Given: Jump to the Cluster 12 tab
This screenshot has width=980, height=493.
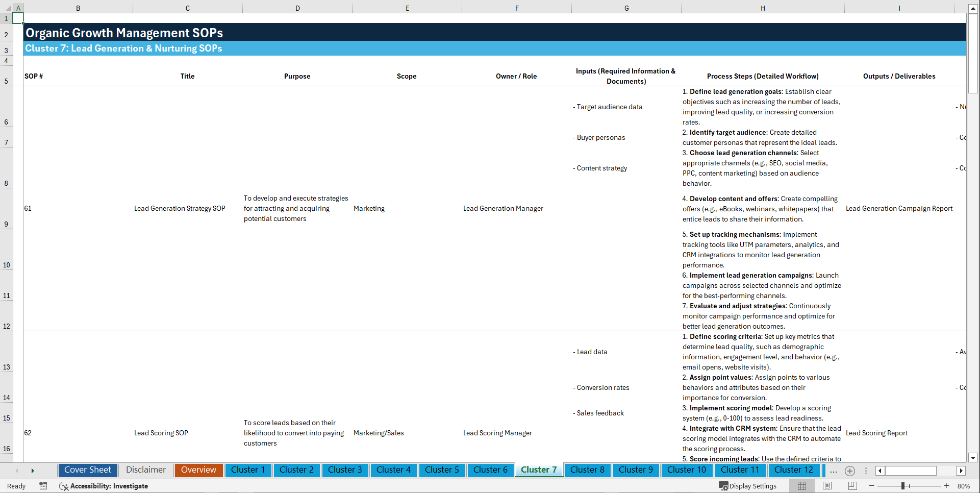Looking at the screenshot, I should pos(794,470).
